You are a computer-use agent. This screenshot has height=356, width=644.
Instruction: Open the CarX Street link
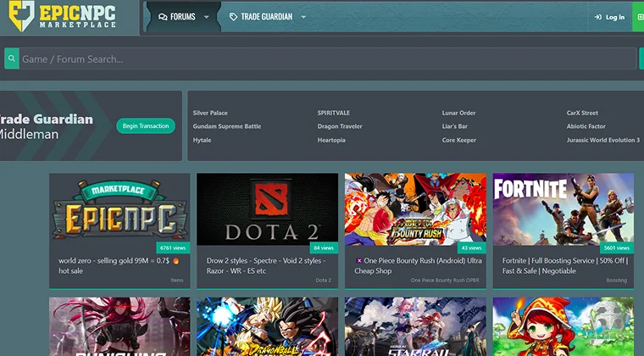tap(582, 113)
